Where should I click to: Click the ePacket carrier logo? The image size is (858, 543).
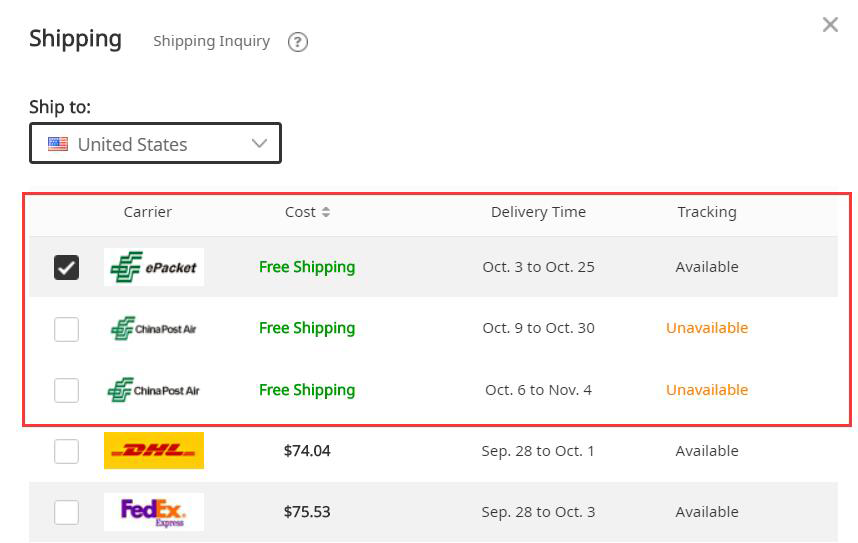(x=154, y=267)
